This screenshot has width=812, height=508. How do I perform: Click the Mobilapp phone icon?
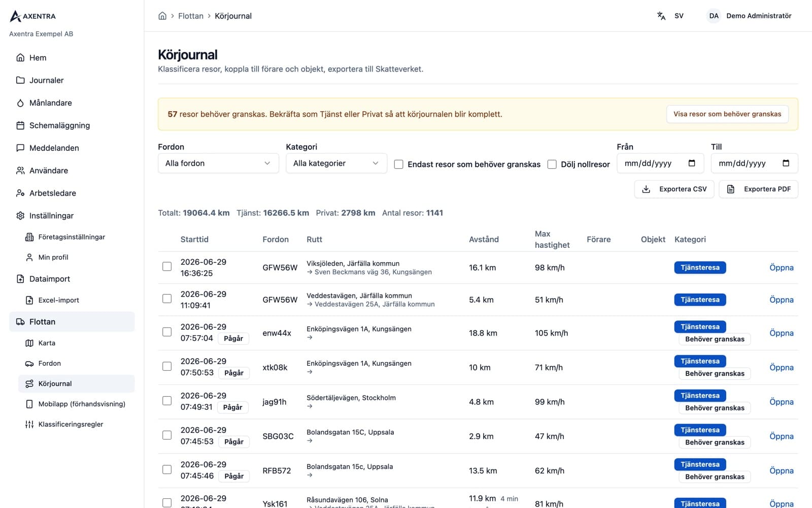tap(29, 404)
